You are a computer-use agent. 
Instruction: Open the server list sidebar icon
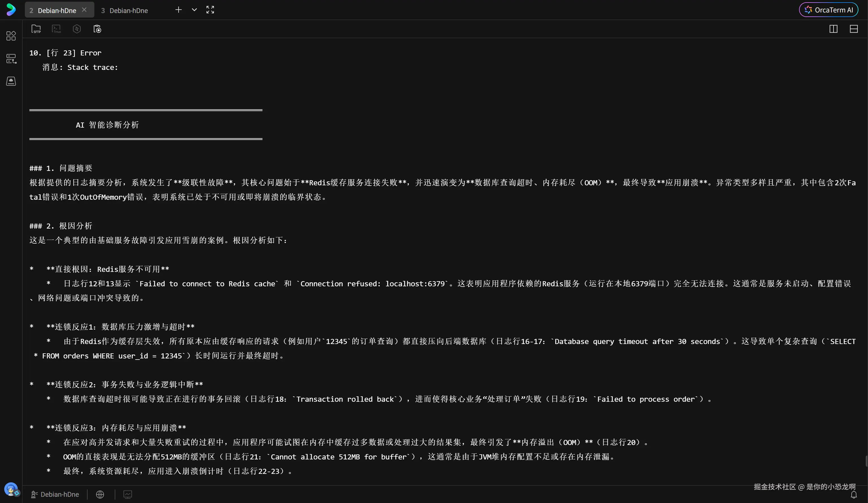tap(11, 59)
